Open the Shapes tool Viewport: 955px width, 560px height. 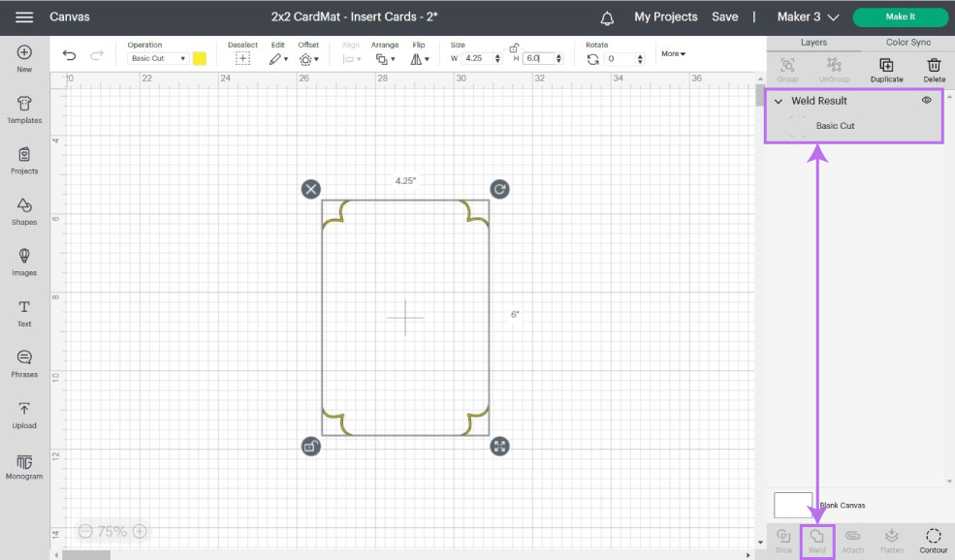click(x=24, y=211)
